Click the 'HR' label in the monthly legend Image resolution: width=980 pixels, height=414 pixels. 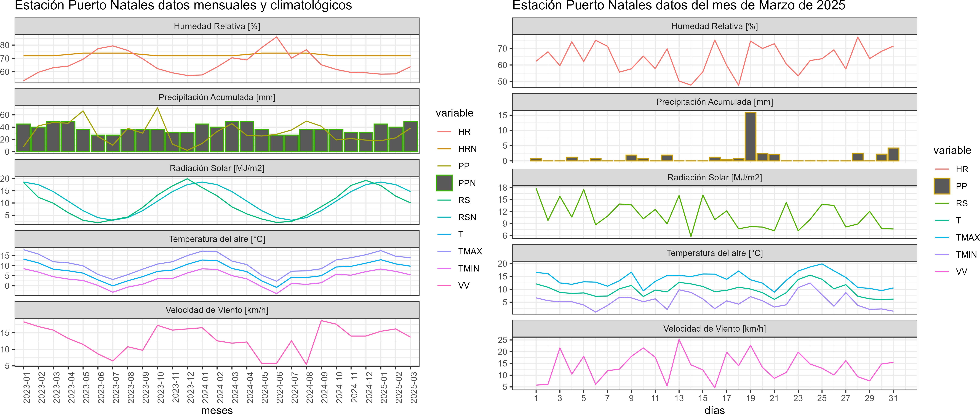[x=464, y=132]
